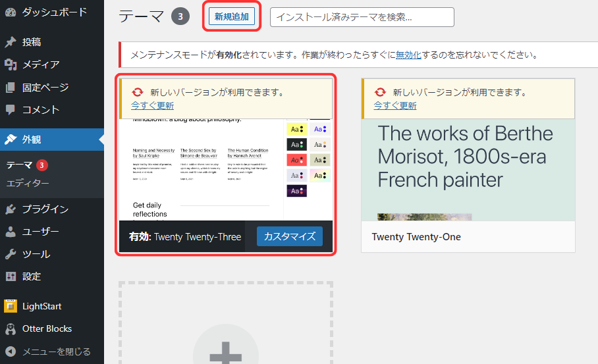Go to the メディア menu
This screenshot has height=364, width=598.
click(52, 65)
